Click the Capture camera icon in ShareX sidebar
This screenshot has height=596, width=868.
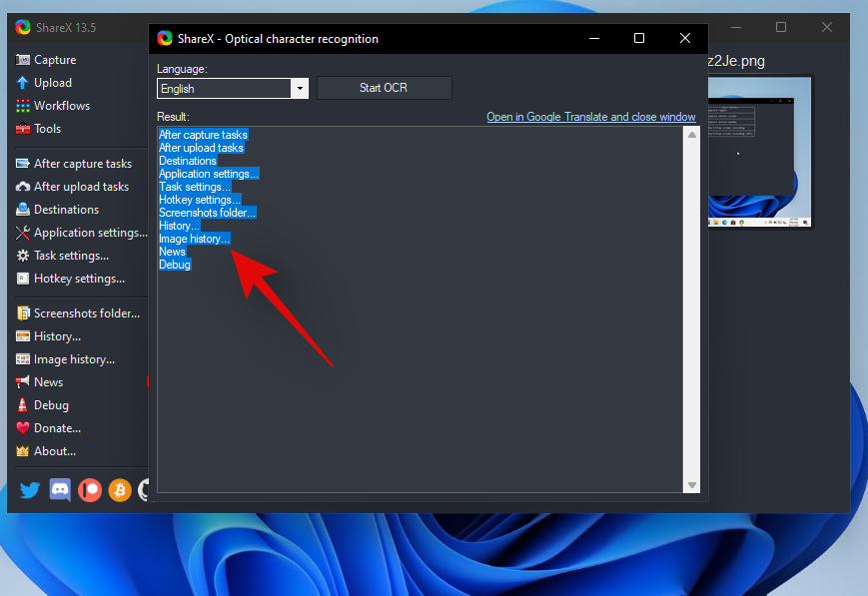23,60
